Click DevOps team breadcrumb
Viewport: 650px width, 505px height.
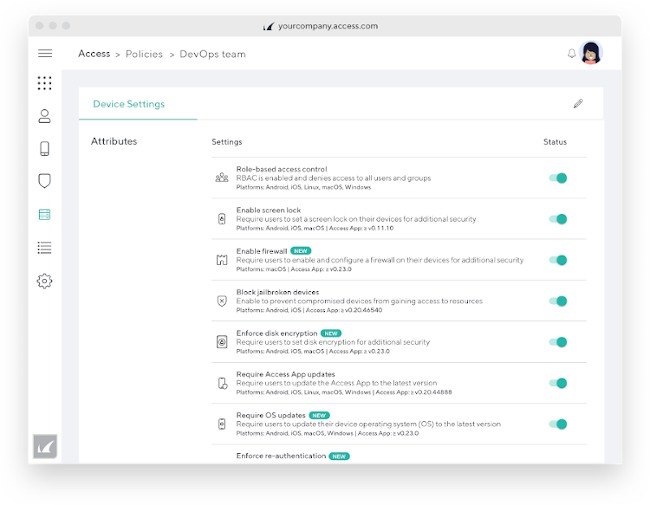point(212,54)
